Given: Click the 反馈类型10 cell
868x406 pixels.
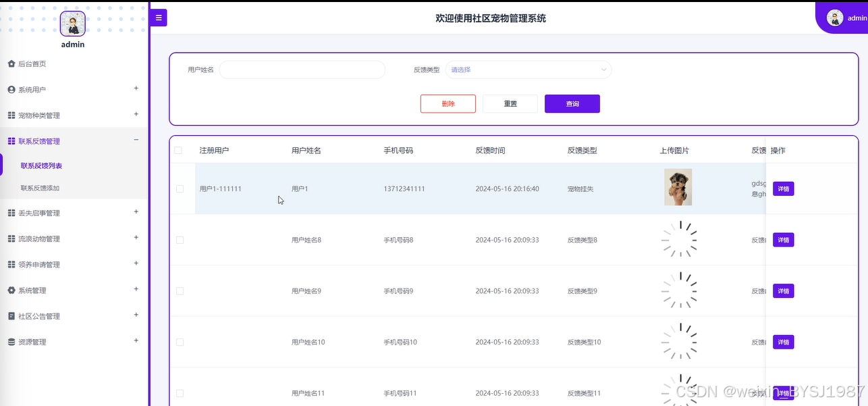Looking at the screenshot, I should coord(584,342).
